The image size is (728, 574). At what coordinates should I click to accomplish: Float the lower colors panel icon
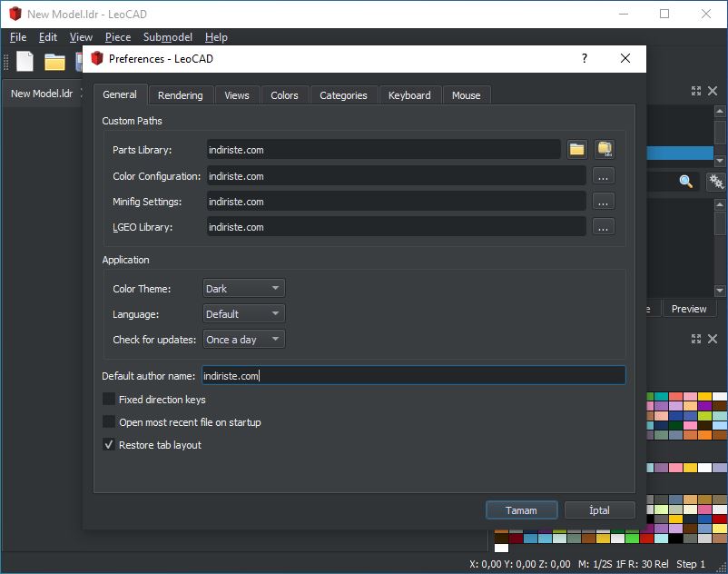tap(696, 339)
